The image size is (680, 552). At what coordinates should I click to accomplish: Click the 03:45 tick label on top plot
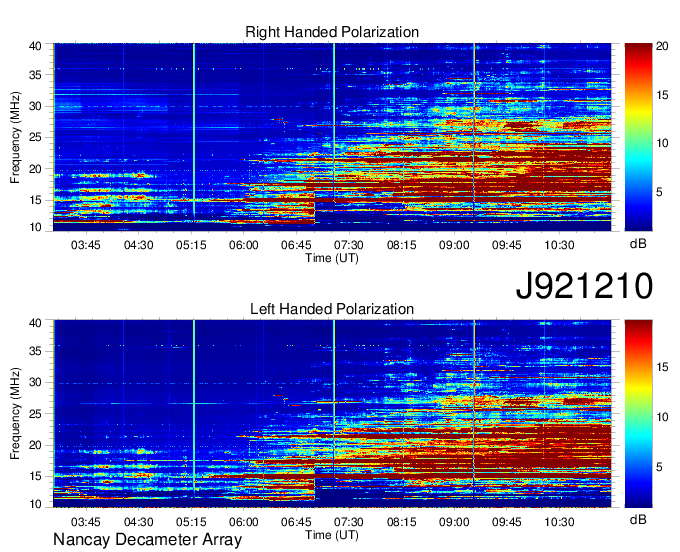point(85,245)
